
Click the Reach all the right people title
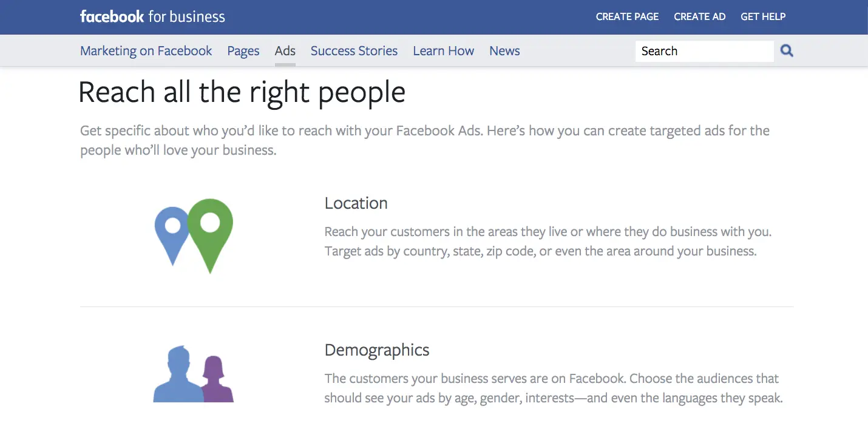click(242, 92)
